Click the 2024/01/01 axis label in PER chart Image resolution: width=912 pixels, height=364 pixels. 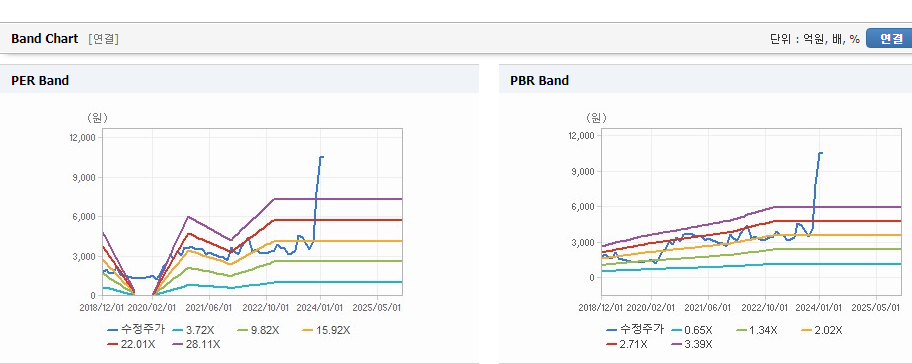321,307
